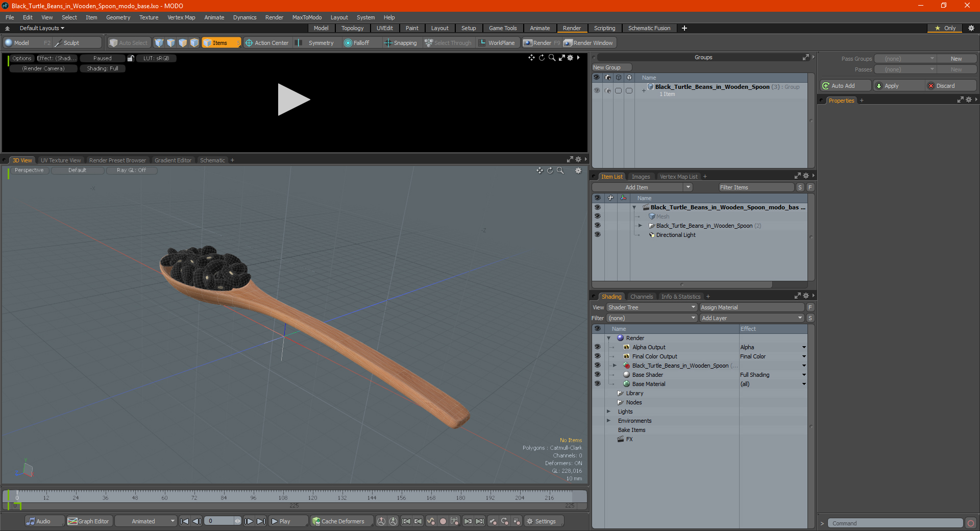The width and height of the screenshot is (980, 531).
Task: Click the Command input field
Action: tap(895, 523)
